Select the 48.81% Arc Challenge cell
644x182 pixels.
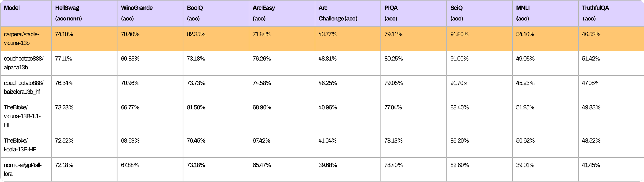pyautogui.click(x=328, y=59)
